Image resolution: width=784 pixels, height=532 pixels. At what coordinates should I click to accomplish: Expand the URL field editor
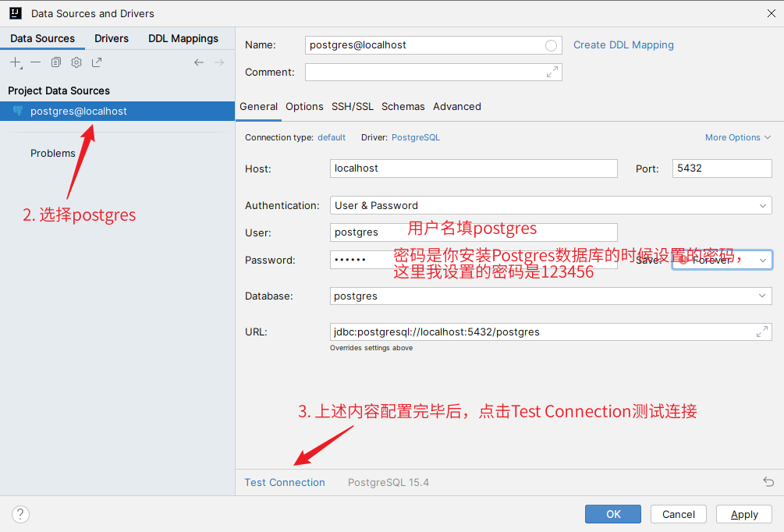762,332
